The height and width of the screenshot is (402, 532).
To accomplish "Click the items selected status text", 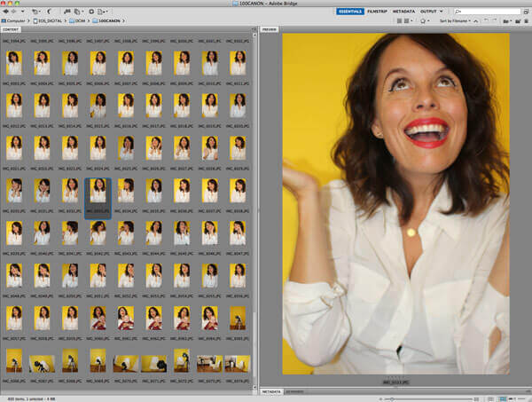I will [31, 399].
